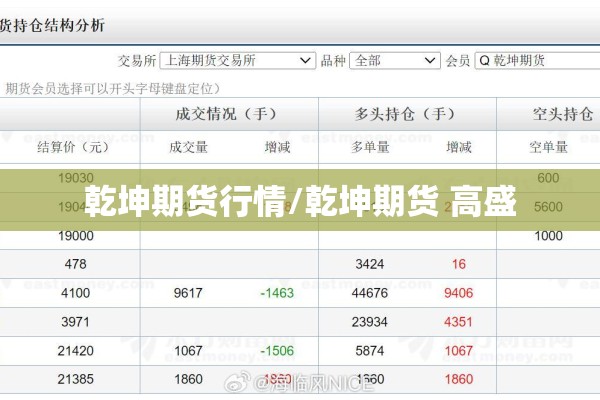600x400 pixels.
Task: Select volume cell 1860 in 21385 row
Action: pyautogui.click(x=188, y=379)
